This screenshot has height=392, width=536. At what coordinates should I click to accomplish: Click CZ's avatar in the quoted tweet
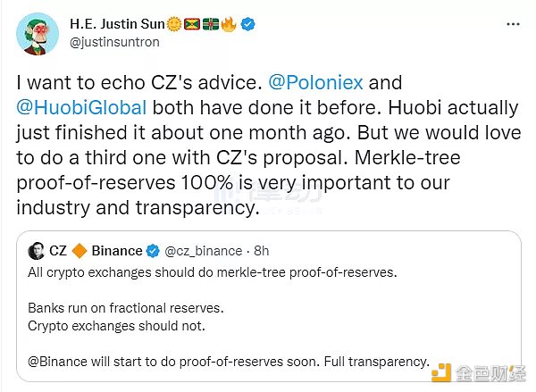pyautogui.click(x=36, y=251)
